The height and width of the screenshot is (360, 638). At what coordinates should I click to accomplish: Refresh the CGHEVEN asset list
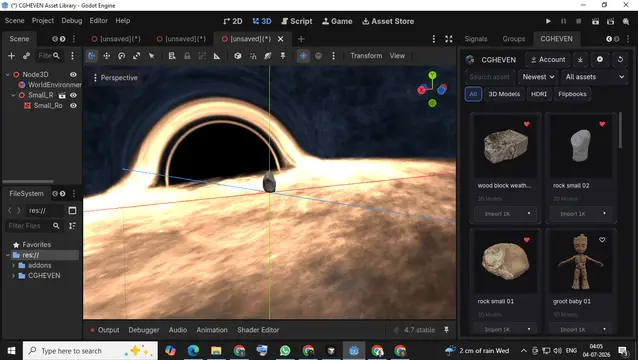tap(620, 59)
